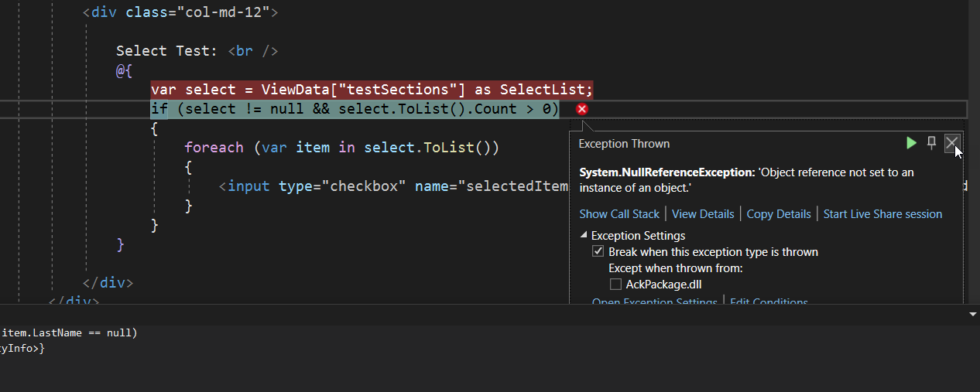The width and height of the screenshot is (980, 392).
Task: Click the red exception error icon
Action: click(x=582, y=110)
